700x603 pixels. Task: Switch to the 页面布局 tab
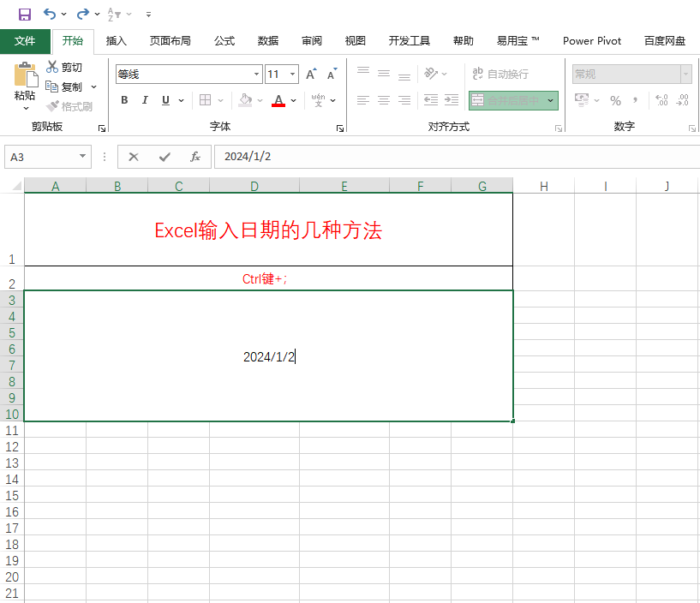[x=171, y=41]
